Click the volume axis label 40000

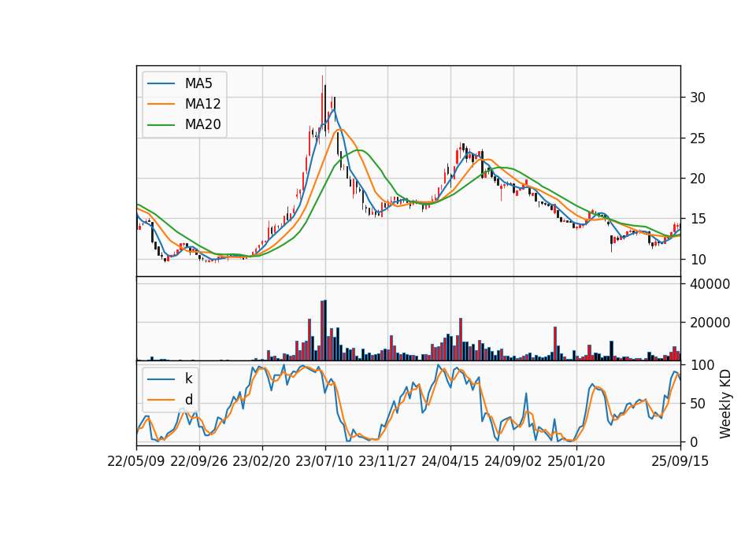click(x=710, y=284)
